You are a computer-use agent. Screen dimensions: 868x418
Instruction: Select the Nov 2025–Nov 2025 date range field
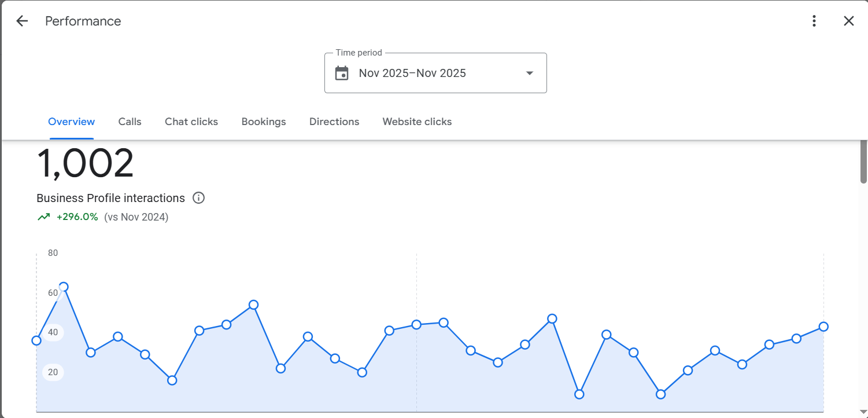coord(412,74)
